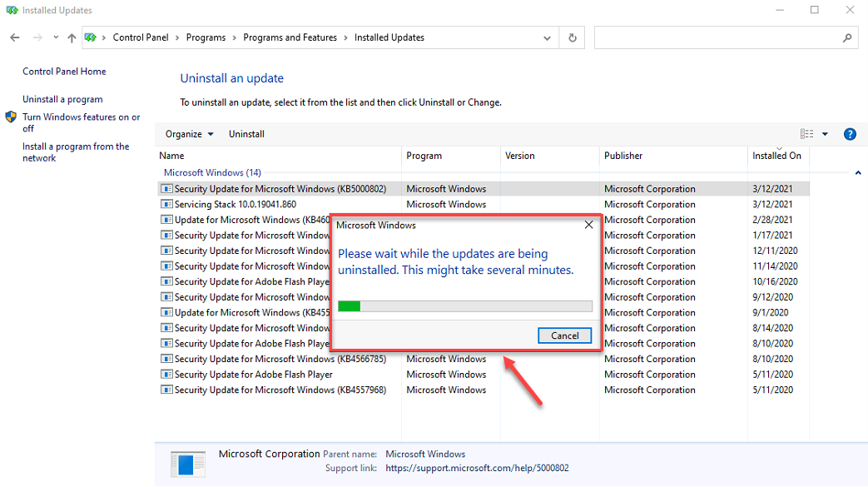The image size is (868, 487).
Task: Minimize the Installed Updates window
Action: [x=780, y=10]
